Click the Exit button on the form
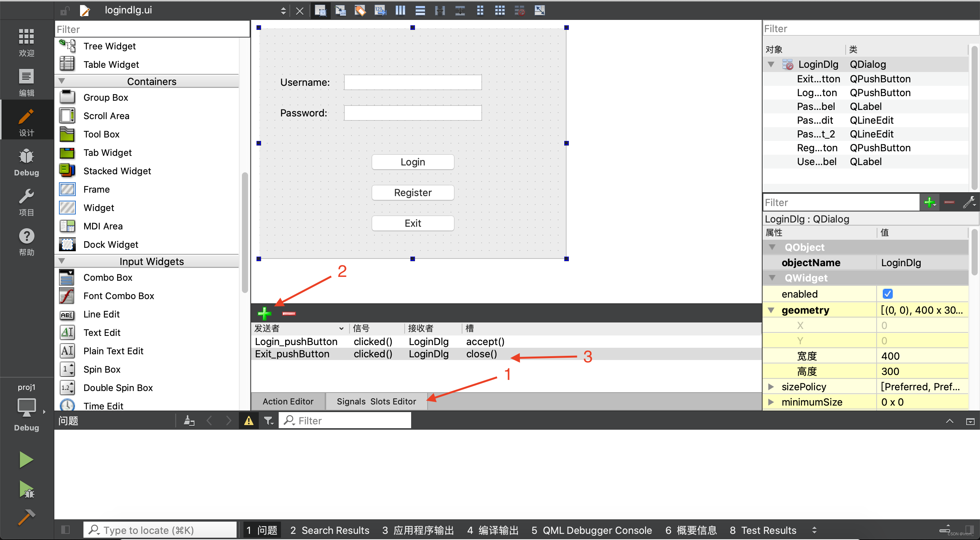 pos(413,223)
